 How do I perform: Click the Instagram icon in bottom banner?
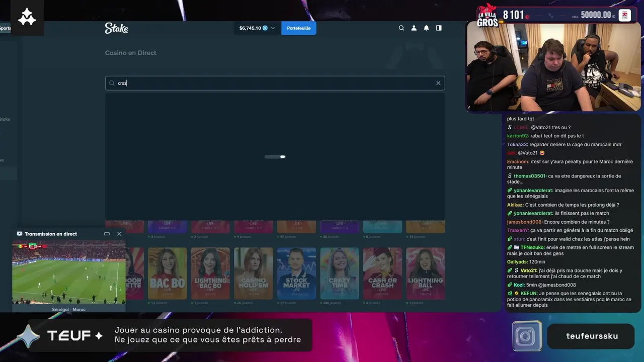[527, 336]
